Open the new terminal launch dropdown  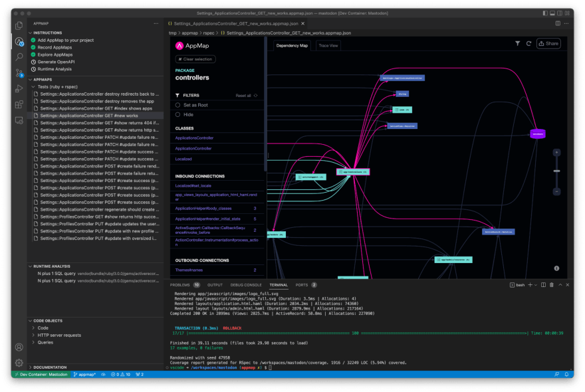click(x=536, y=285)
